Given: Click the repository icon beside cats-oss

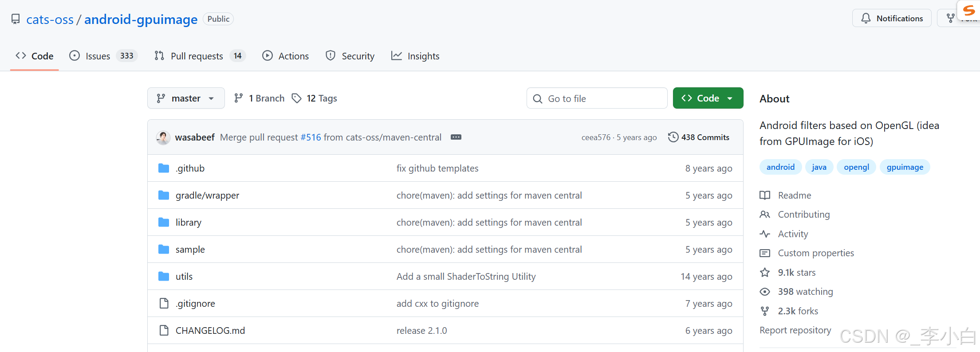Looking at the screenshot, I should [16, 19].
